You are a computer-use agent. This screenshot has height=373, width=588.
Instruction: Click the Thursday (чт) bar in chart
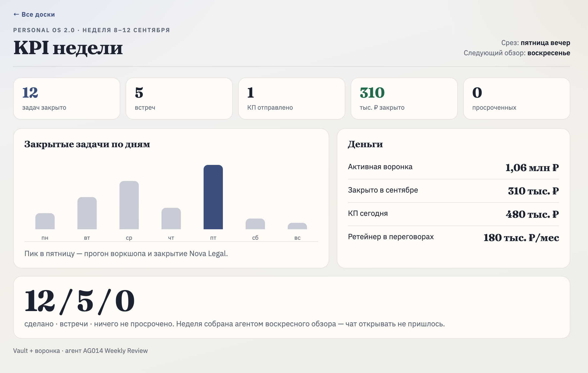[x=171, y=219]
